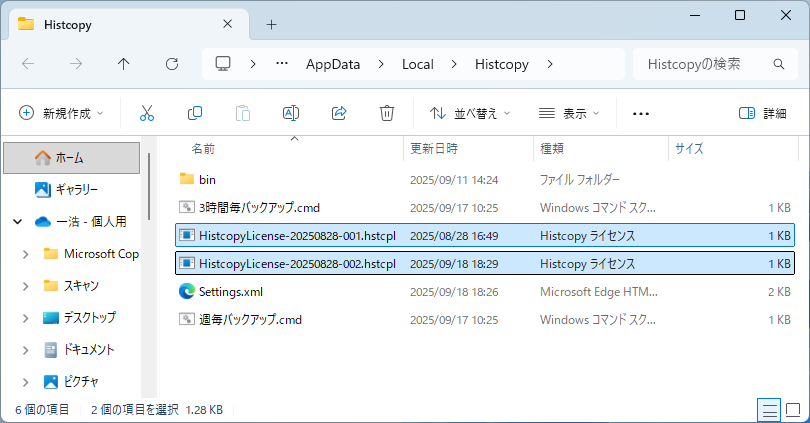Select the Settings.xml file
The height and width of the screenshot is (423, 810).
tap(230, 291)
